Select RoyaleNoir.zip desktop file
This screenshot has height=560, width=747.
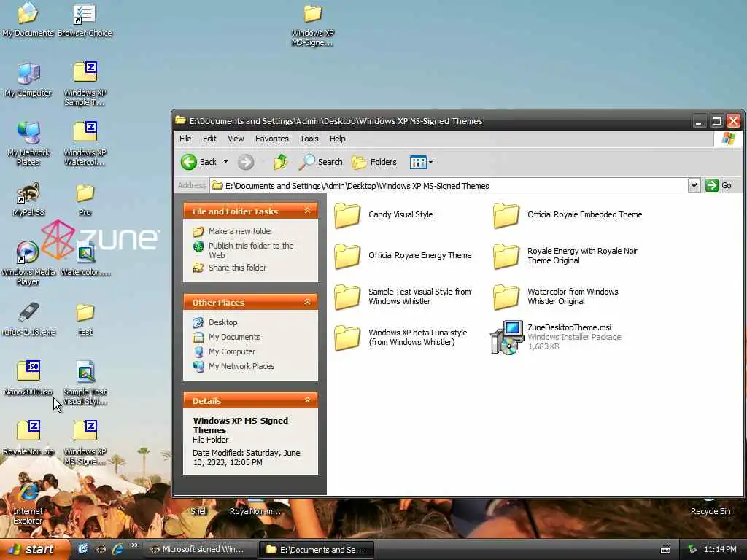28,438
